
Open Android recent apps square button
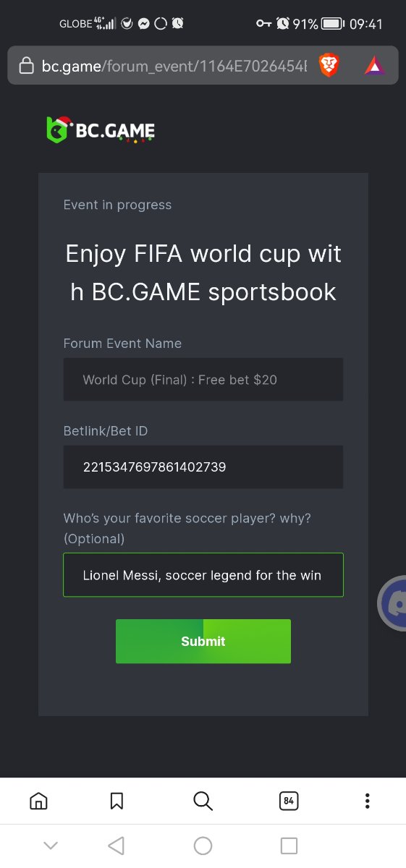tap(289, 846)
